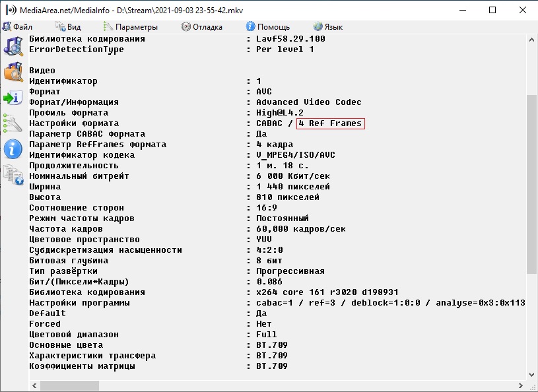Click the Файл menu icon
The width and height of the screenshot is (538, 392).
pos(7,26)
